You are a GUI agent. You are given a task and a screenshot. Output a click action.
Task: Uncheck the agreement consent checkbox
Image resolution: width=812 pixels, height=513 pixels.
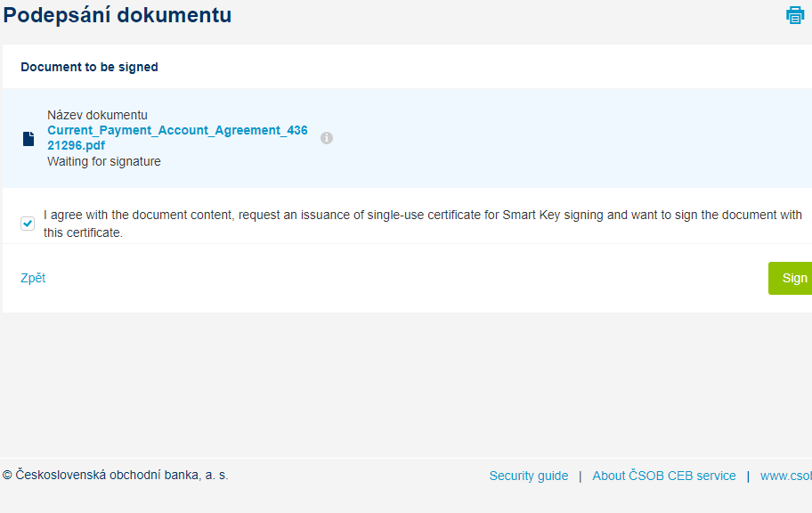coord(28,224)
